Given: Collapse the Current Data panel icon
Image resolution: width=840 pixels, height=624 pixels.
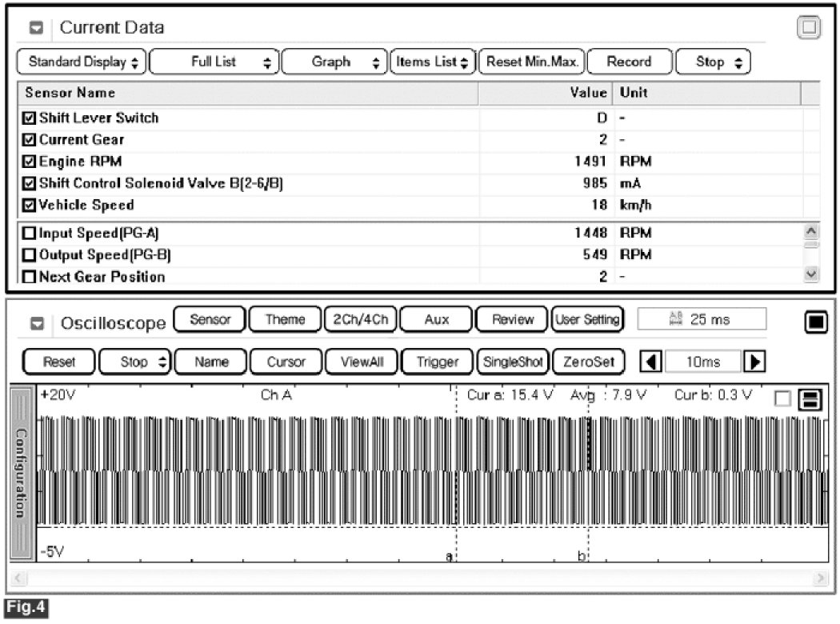Looking at the screenshot, I should click(x=37, y=28).
